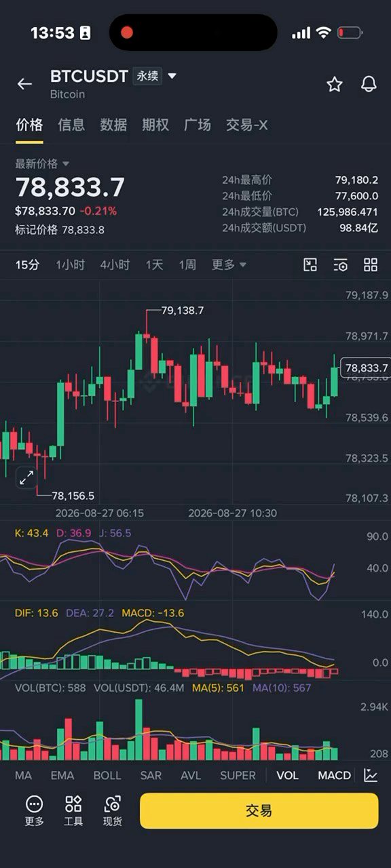Switch to the 信息 tab
This screenshot has height=868, width=391.
point(71,125)
